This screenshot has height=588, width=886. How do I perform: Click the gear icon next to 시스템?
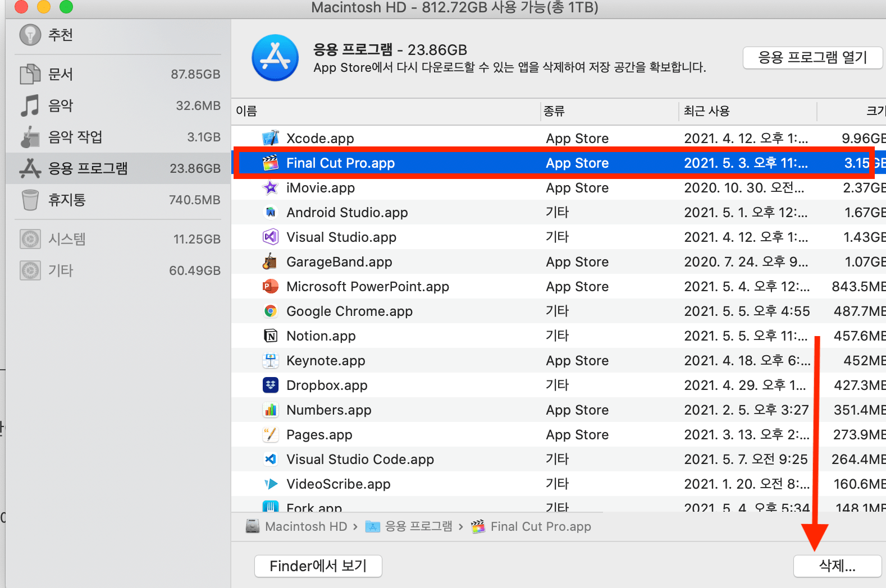[30, 239]
